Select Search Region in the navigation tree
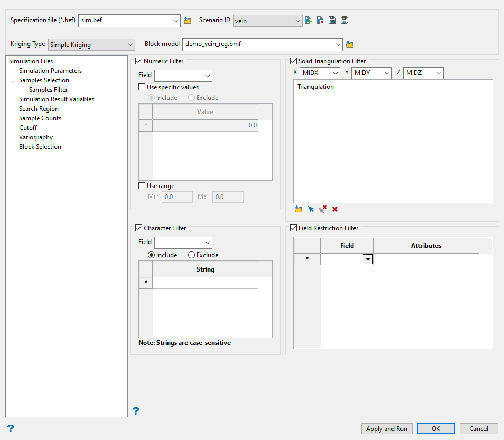Viewport: 504px width, 440px height. [x=39, y=109]
